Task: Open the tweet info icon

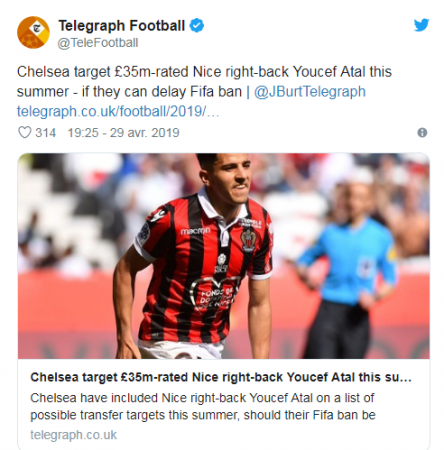Action: (x=422, y=133)
